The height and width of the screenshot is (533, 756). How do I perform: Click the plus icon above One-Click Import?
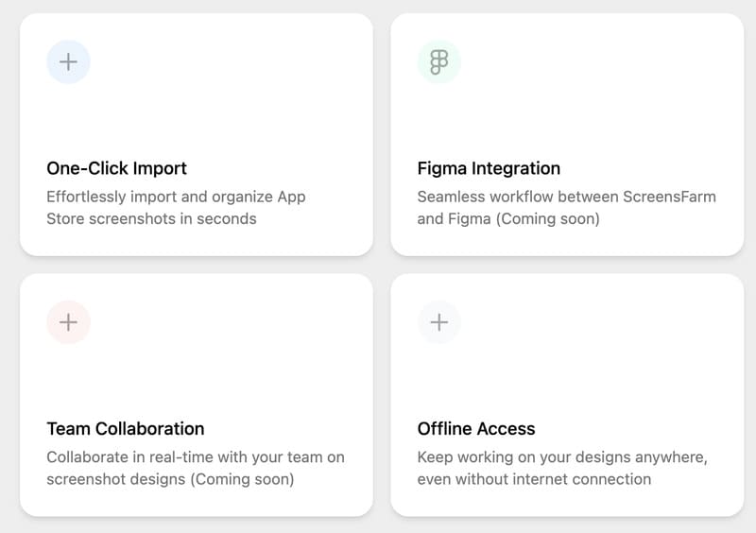(68, 62)
